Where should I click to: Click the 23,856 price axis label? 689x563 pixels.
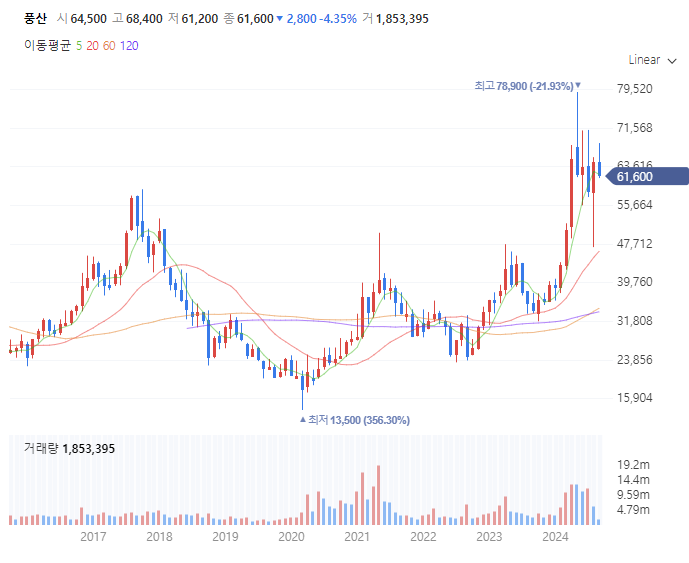(635, 360)
